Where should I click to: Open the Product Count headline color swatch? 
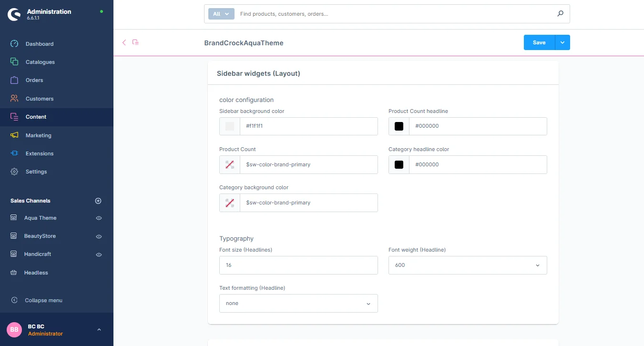[399, 126]
